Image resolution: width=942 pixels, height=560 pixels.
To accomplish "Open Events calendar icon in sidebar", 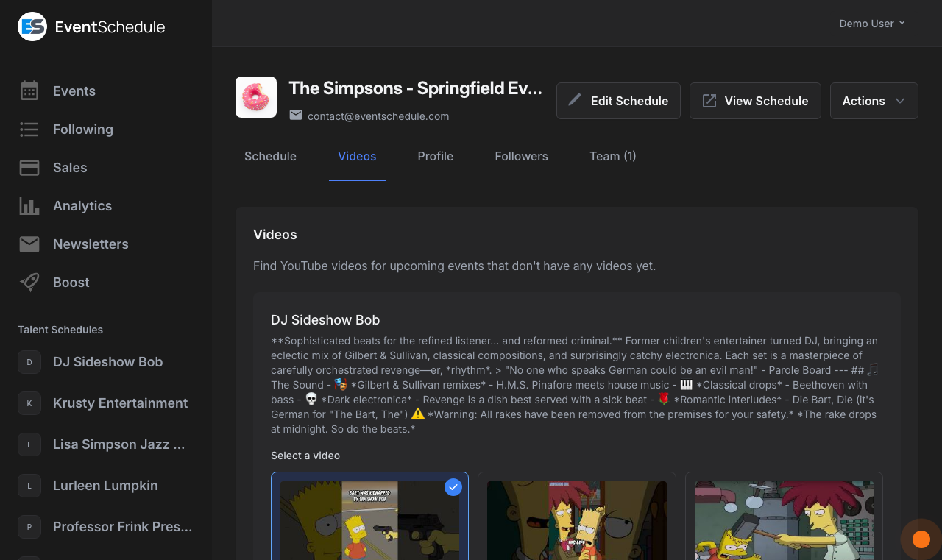I will click(29, 91).
